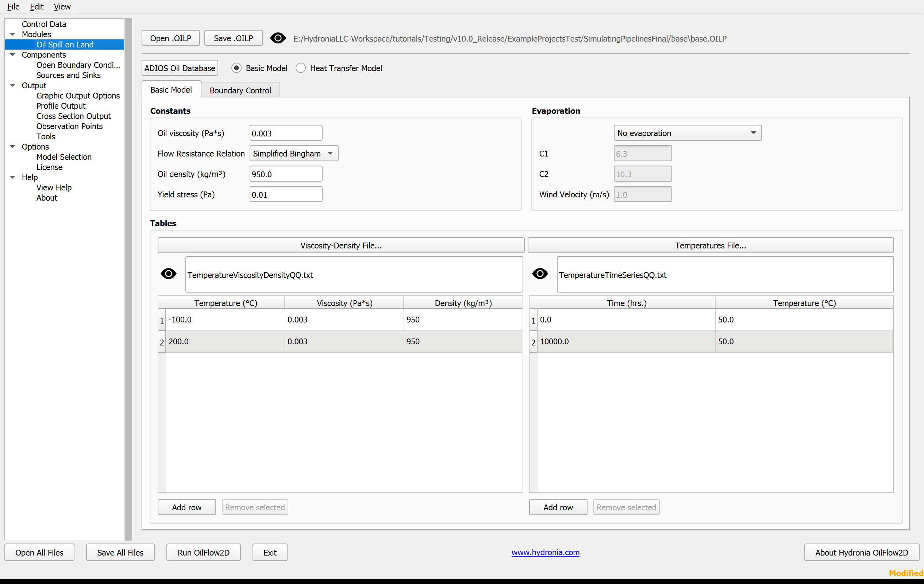The image size is (924, 584).
Task: Click the Yield stress input field
Action: tap(286, 194)
